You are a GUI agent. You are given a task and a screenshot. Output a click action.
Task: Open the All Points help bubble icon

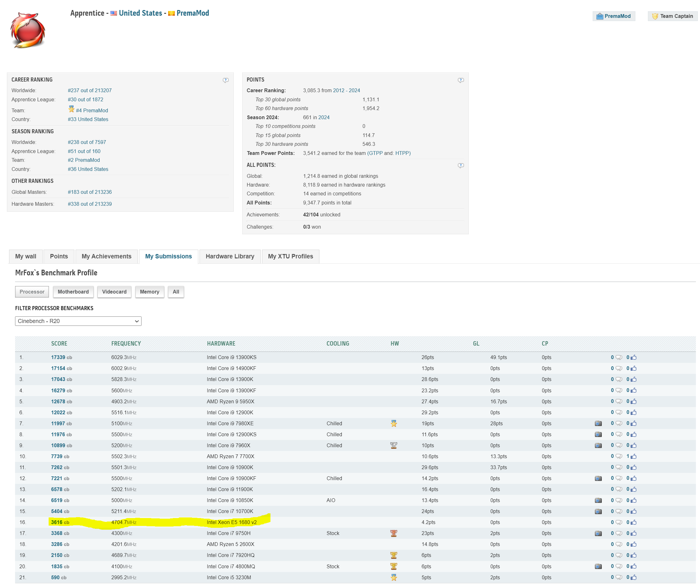[x=461, y=165]
